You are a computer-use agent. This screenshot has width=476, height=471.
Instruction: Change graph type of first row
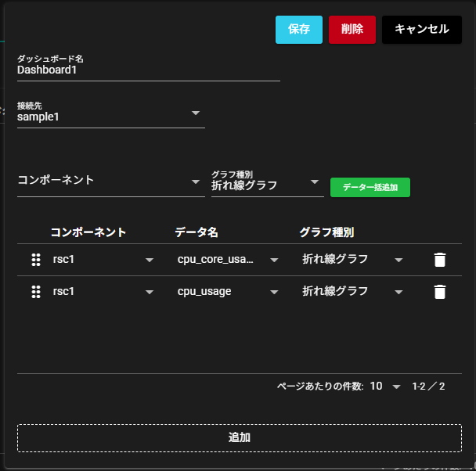pyautogui.click(x=398, y=261)
